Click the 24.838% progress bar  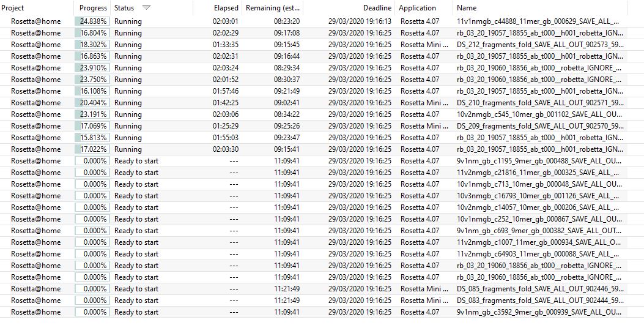point(92,21)
